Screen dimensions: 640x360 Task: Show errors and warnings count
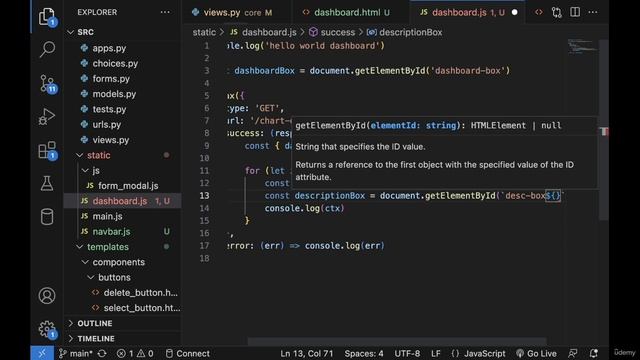pyautogui.click(x=135, y=353)
